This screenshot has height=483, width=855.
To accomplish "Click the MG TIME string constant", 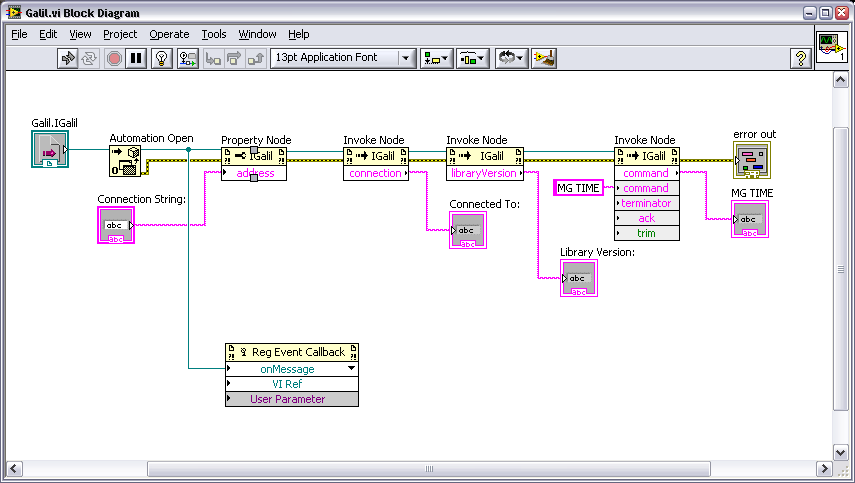I will coord(578,188).
